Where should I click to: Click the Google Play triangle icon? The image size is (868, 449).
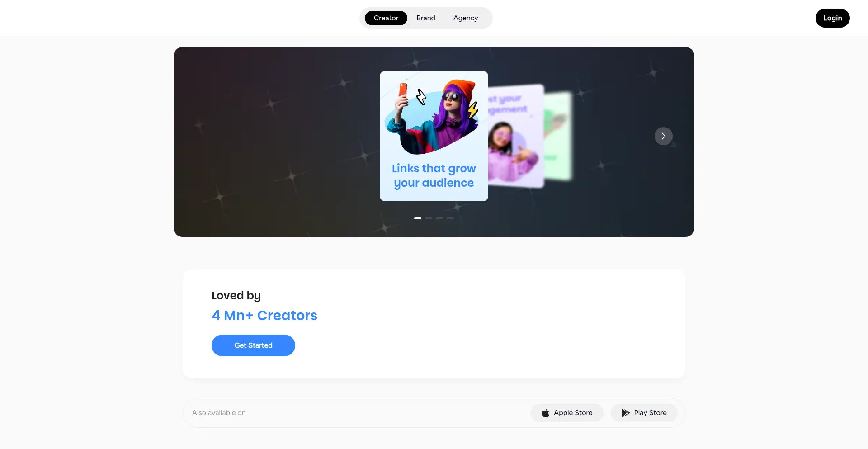(626, 413)
